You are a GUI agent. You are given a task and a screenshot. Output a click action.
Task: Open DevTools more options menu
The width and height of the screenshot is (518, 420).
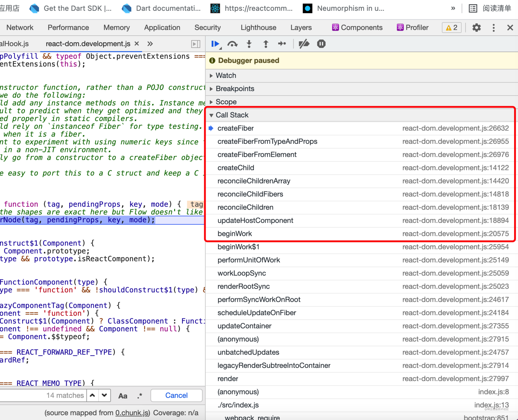494,28
